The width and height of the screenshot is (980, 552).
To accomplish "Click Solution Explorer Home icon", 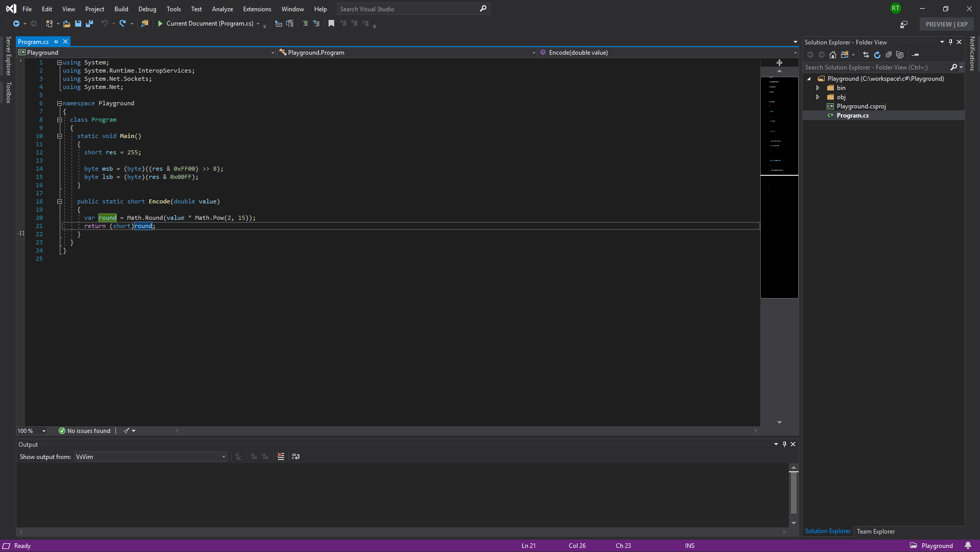I will coord(833,55).
